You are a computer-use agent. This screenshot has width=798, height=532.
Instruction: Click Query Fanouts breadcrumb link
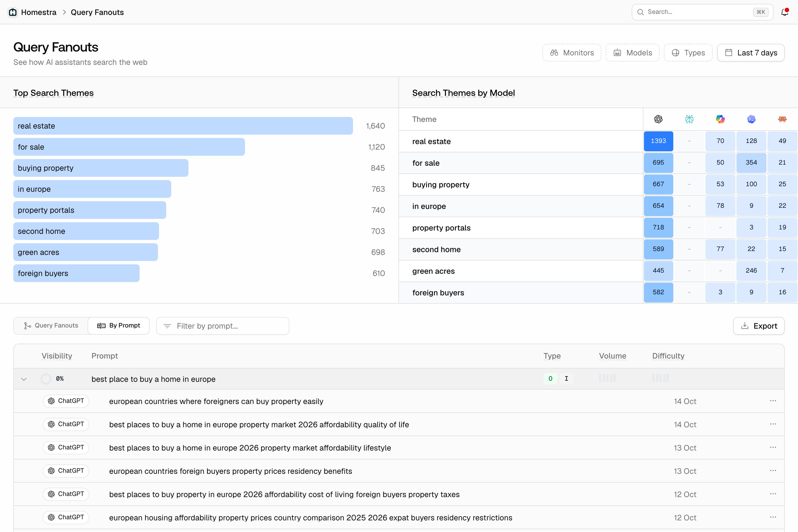(97, 12)
